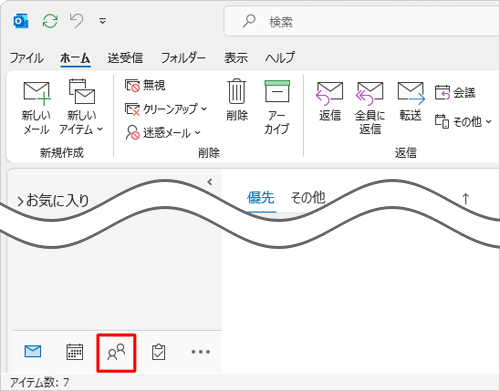Select the その他 inbox tab
This screenshot has width=500, height=391.
(308, 198)
